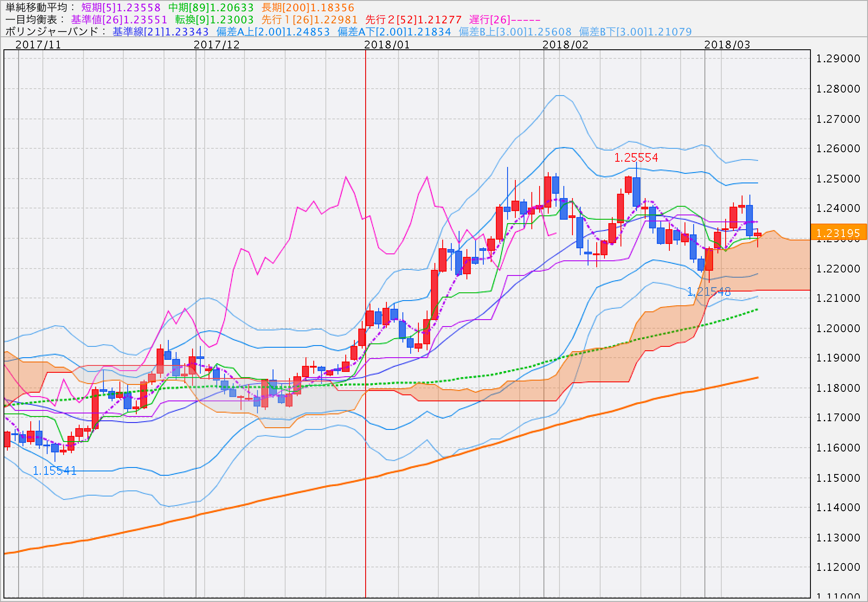Screen dimensions: 868x602
Task: Click the 2017/11 date axis label
Action: point(38,45)
